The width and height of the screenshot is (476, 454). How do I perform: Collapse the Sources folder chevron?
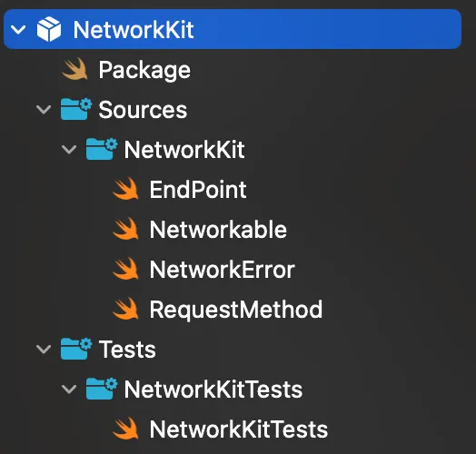44,110
